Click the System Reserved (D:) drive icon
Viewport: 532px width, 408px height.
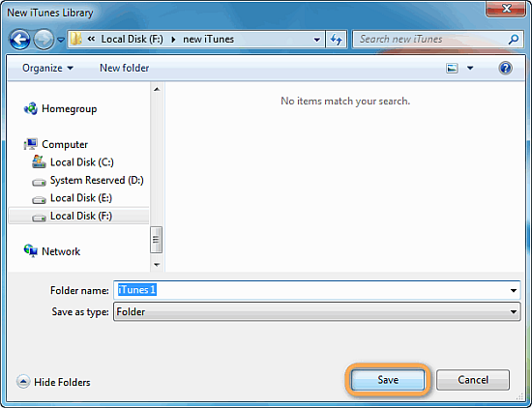[39, 183]
